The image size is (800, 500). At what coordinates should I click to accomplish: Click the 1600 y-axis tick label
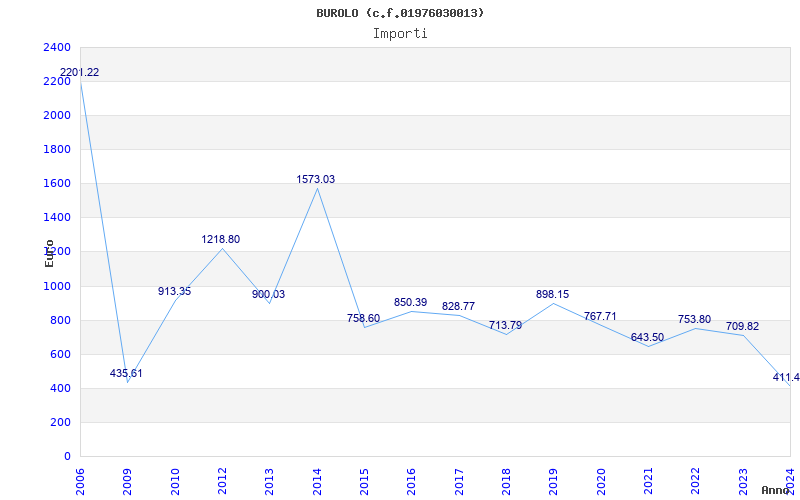tap(57, 184)
